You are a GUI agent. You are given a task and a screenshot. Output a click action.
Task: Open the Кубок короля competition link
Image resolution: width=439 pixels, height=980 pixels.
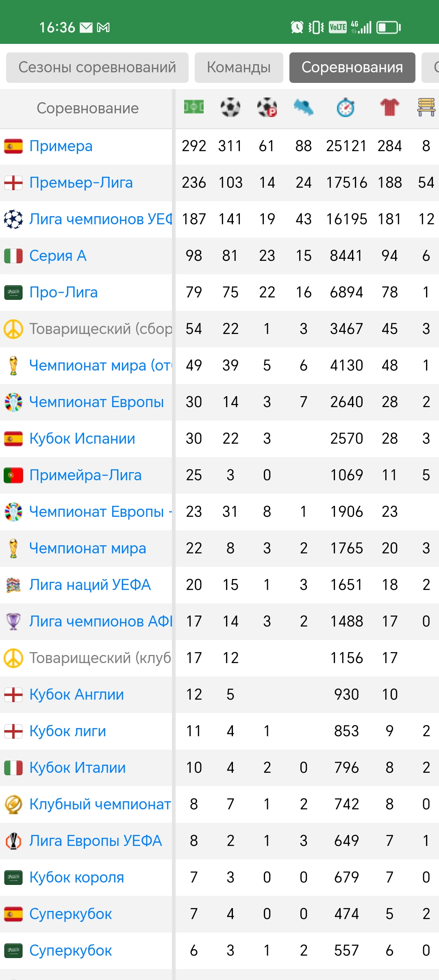point(76,878)
